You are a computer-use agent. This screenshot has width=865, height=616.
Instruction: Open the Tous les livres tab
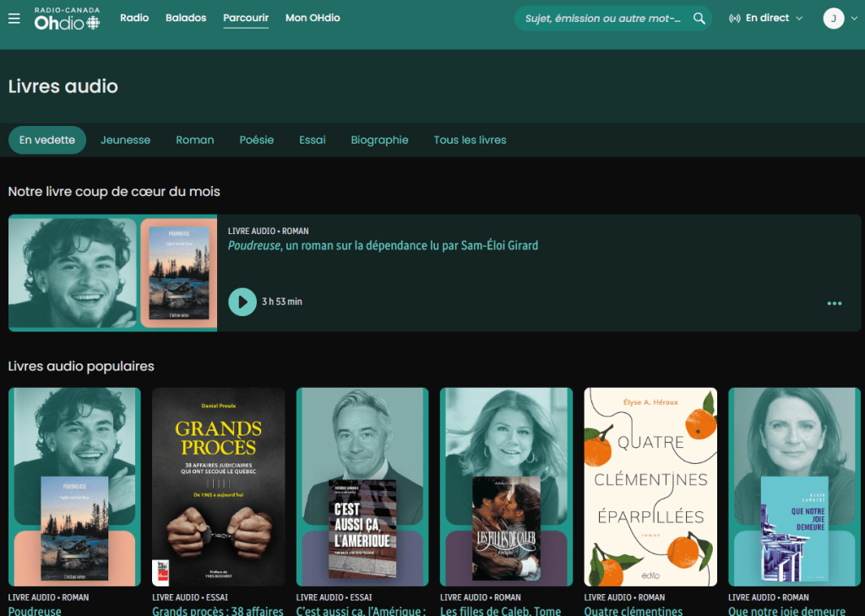pos(470,140)
